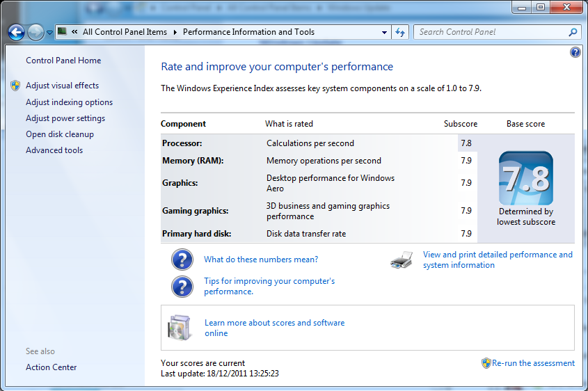Click the Component column header
Image resolution: width=588 pixels, height=391 pixels.
tap(184, 124)
